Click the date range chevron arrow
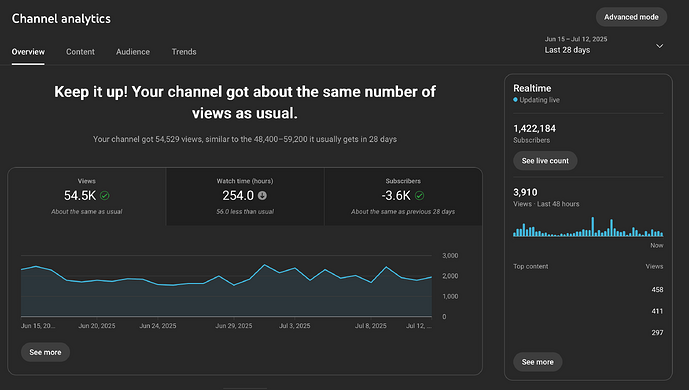 (659, 46)
